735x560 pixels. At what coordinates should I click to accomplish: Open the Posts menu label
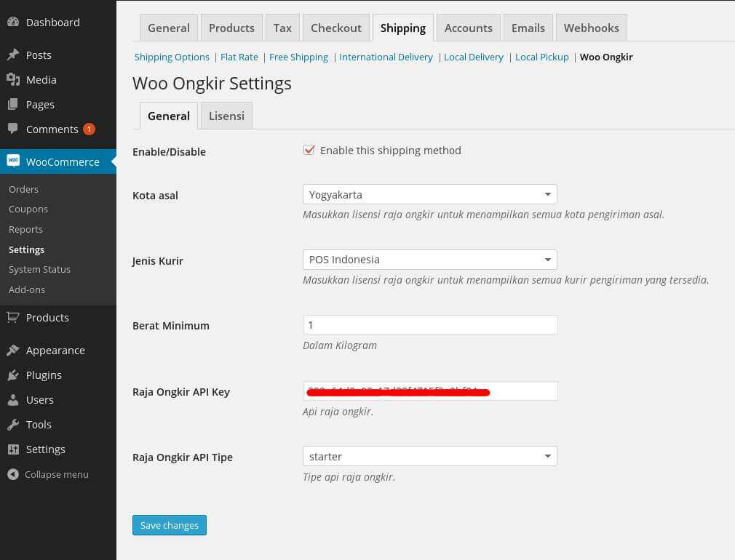pyautogui.click(x=39, y=55)
